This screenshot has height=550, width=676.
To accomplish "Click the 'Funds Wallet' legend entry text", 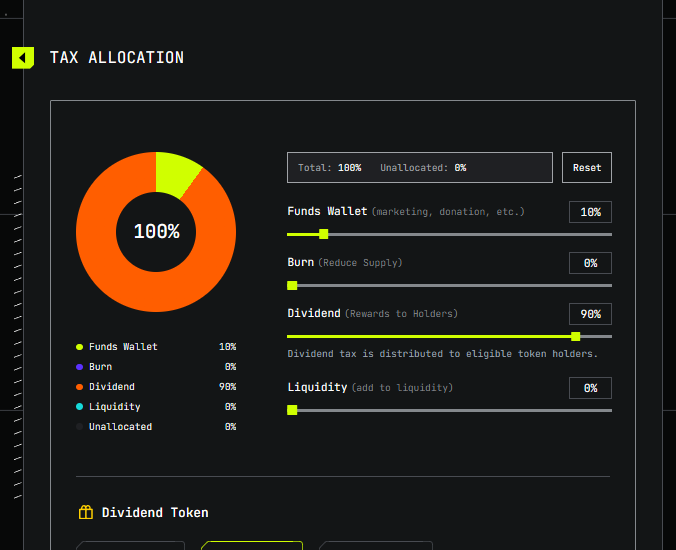I will point(123,347).
